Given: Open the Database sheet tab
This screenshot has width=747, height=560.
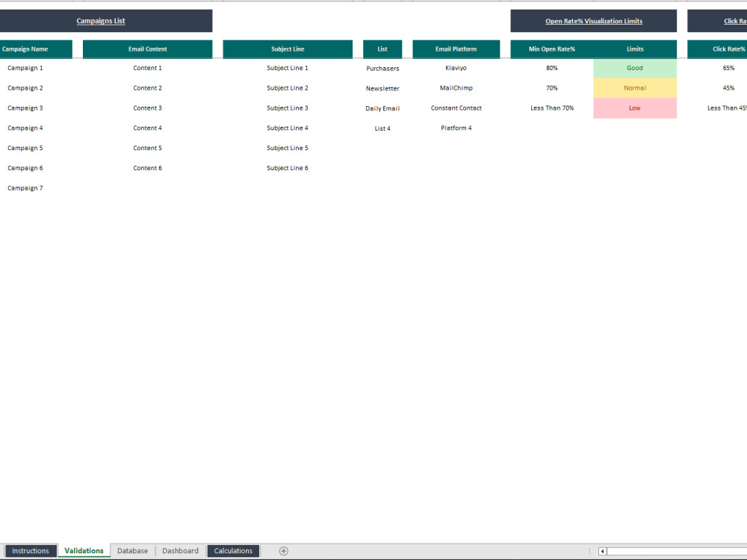Looking at the screenshot, I should pos(132,550).
